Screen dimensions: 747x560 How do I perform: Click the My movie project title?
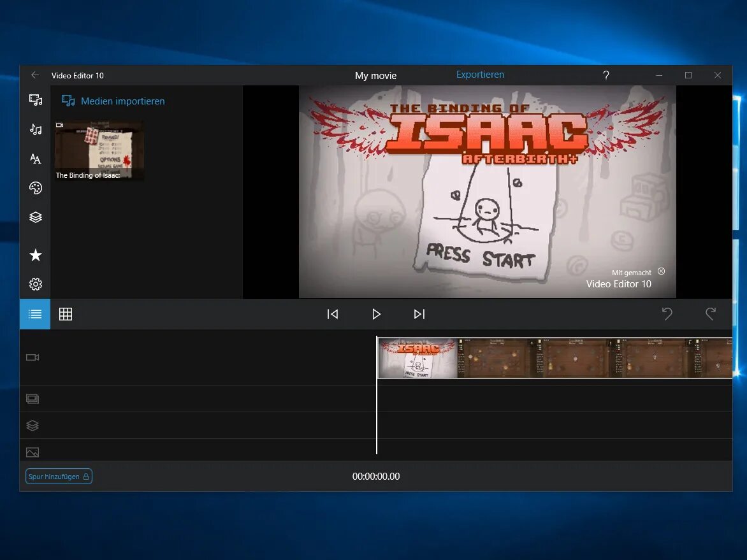point(376,76)
